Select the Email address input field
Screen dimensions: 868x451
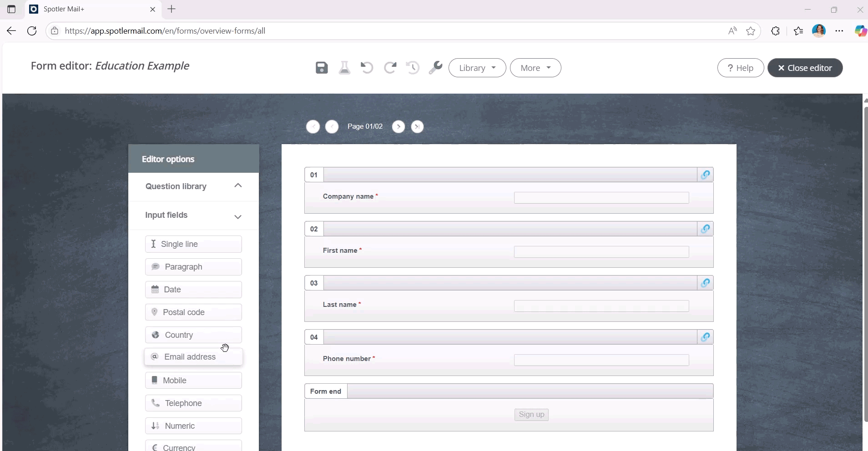coord(193,357)
